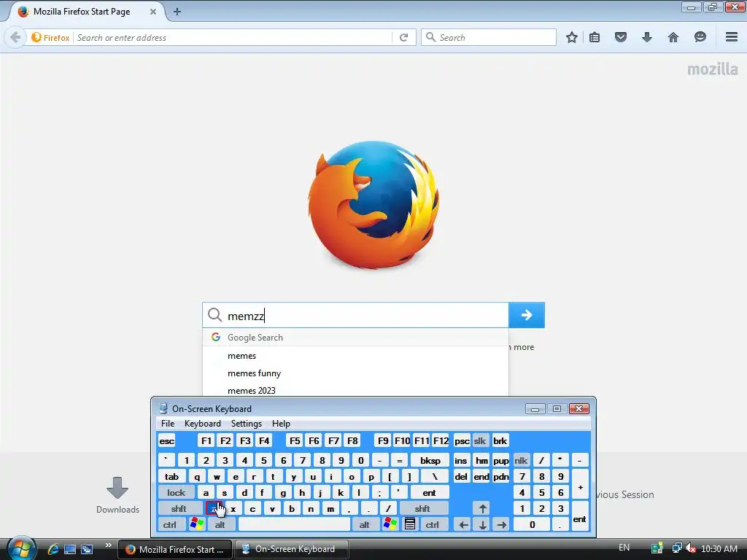Reload the current page
Image resolution: width=747 pixels, height=560 pixels.
click(x=403, y=37)
